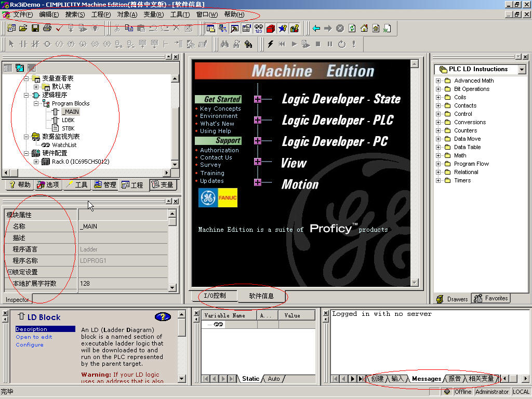Image resolution: width=532 pixels, height=399 pixels.
Task: Click the Offline status bar indicator
Action: (x=463, y=392)
